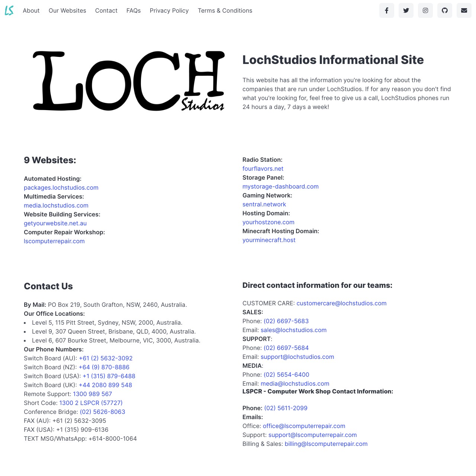Call LSPCR phone (02) 5611-2099

[286, 408]
